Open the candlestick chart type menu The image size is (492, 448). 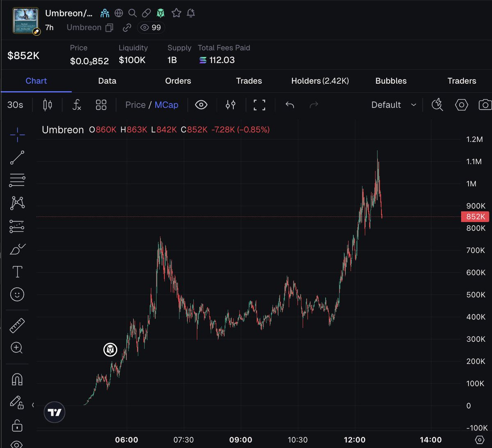coord(48,105)
